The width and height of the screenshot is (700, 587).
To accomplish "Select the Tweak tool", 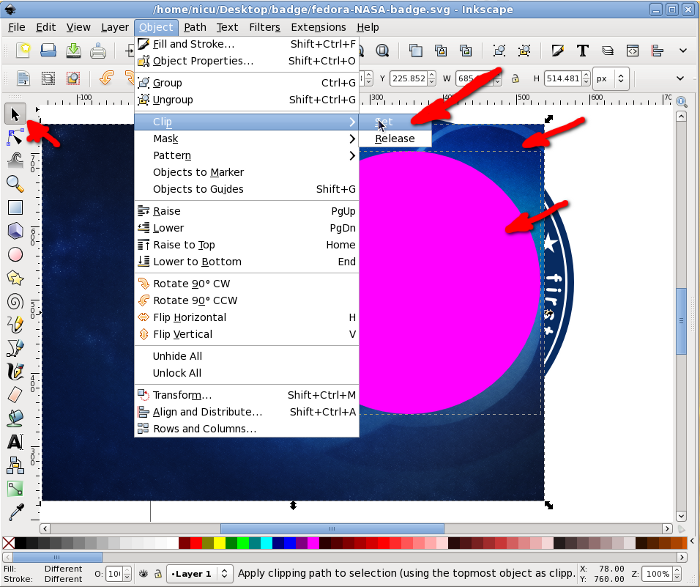I will 15,160.
